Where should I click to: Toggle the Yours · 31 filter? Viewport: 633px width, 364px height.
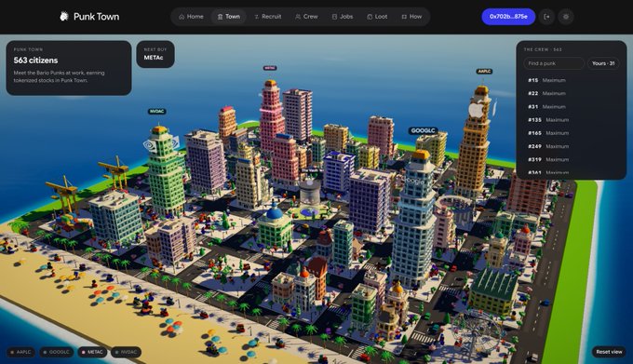coord(603,63)
